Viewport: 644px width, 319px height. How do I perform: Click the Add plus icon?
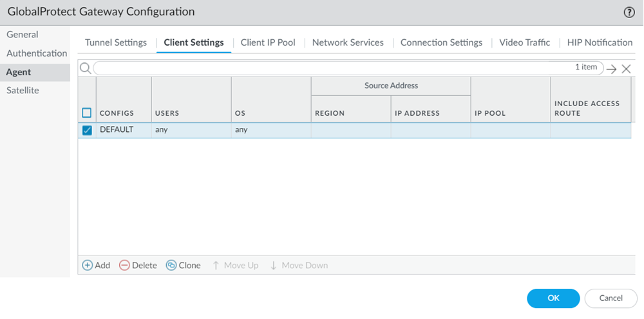(x=88, y=266)
